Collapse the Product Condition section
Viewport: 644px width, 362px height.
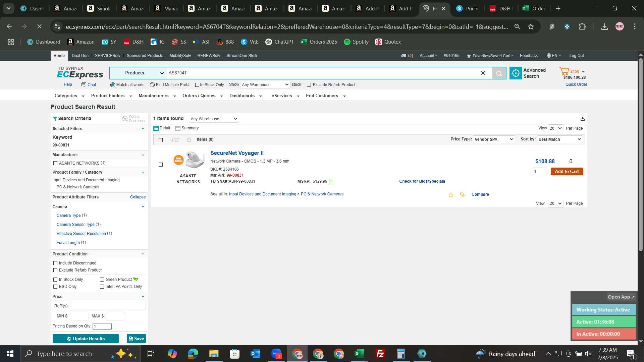(143, 254)
